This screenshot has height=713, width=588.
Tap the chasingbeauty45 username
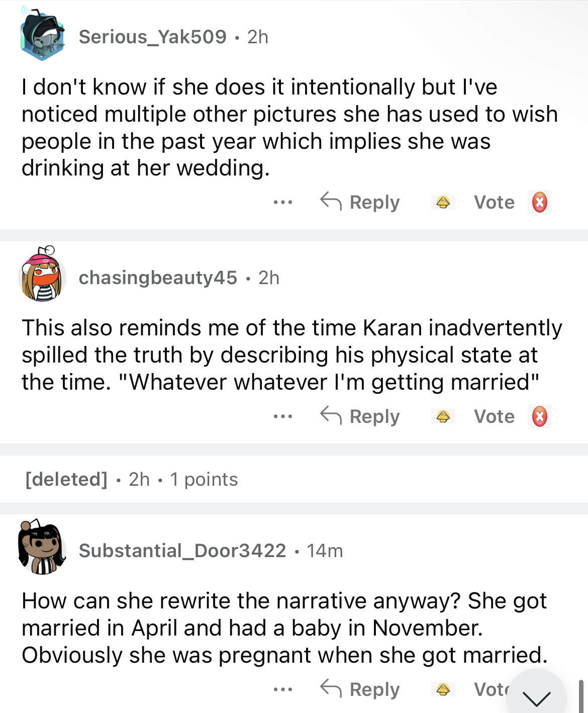pyautogui.click(x=158, y=278)
